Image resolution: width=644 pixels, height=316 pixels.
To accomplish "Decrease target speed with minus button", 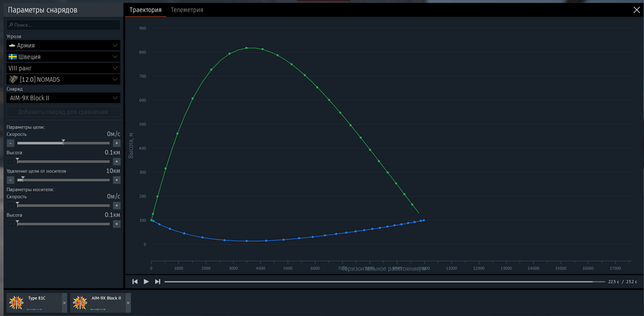I will 11,144.
